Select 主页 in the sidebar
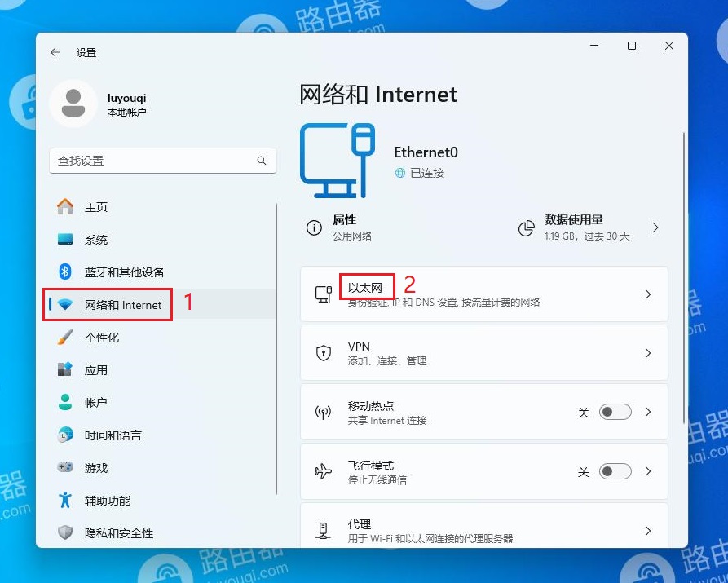The width and height of the screenshot is (728, 583). coord(162,207)
